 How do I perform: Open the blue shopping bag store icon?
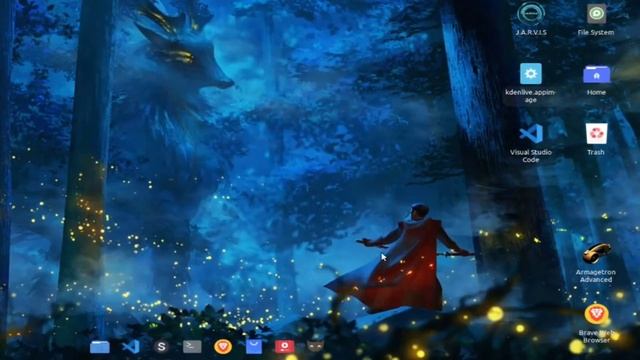(254, 347)
